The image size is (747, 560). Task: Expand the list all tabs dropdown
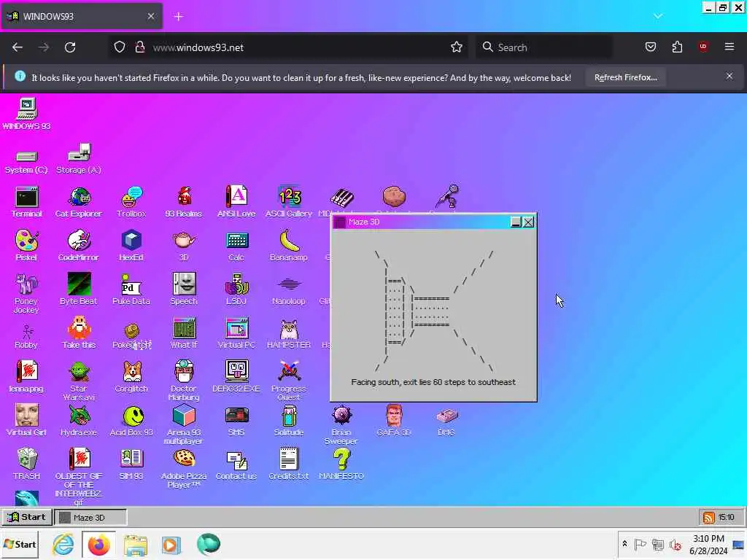[658, 16]
